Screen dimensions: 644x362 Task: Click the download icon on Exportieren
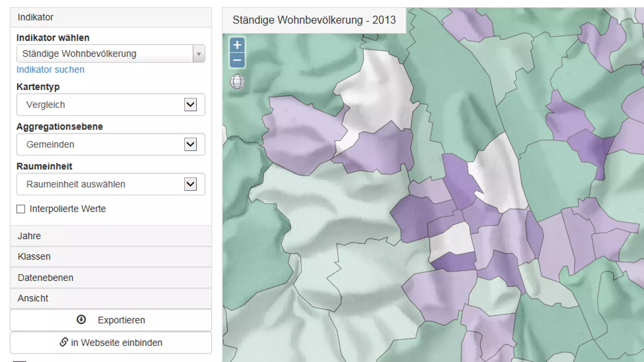coord(81,320)
